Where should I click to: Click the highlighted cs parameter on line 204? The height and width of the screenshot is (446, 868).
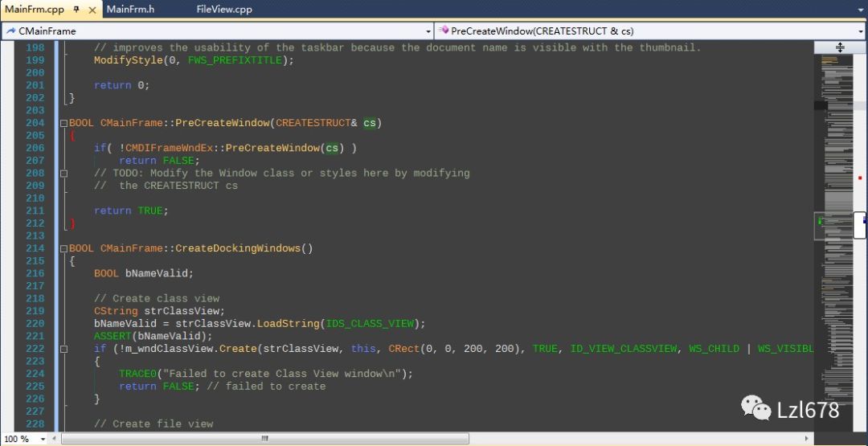point(369,123)
